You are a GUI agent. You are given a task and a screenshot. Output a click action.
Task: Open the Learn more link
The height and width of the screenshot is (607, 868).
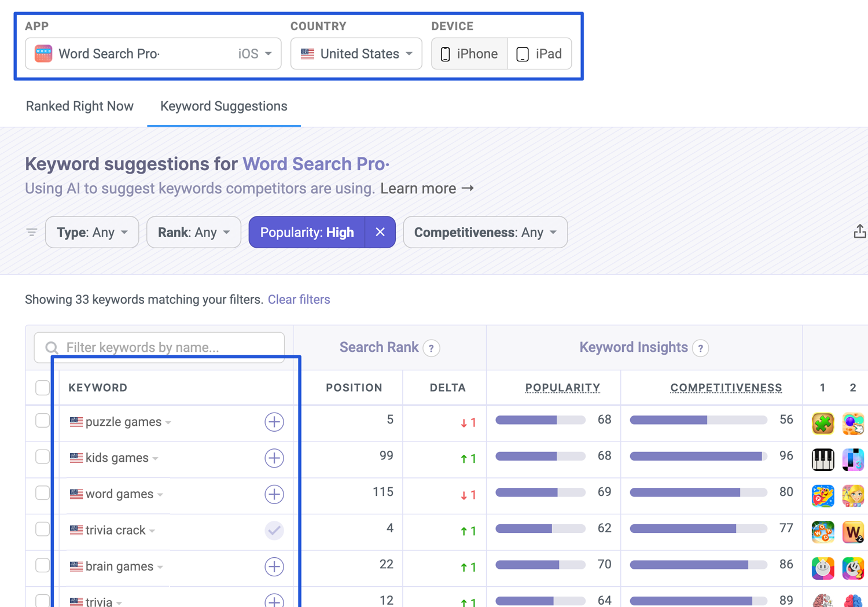428,189
